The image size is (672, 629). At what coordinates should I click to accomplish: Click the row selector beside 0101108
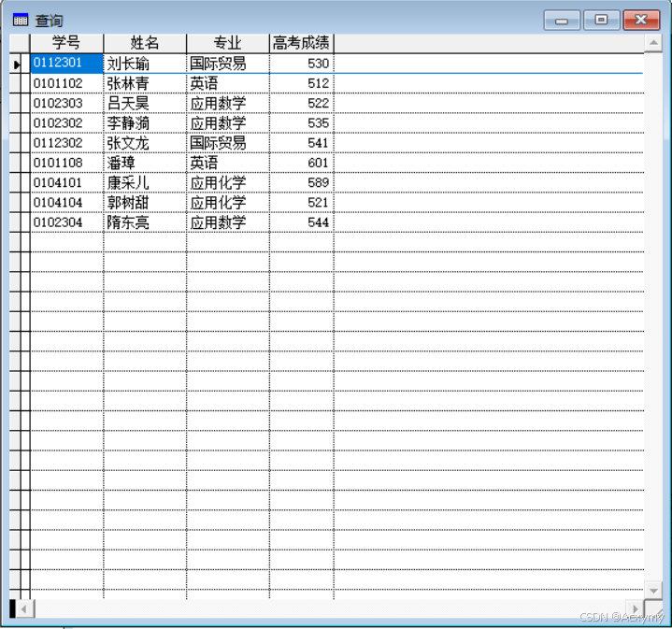pos(20,163)
